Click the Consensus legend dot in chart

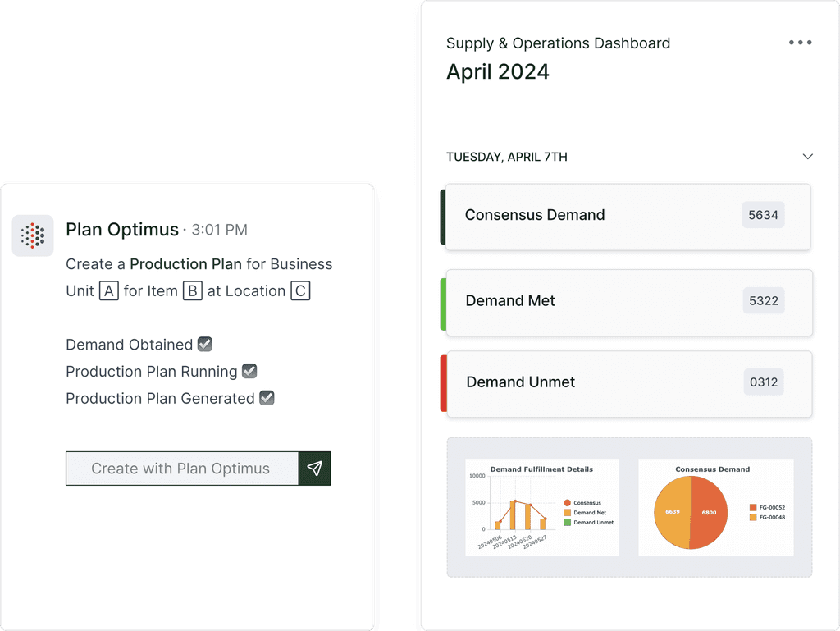pyautogui.click(x=568, y=503)
